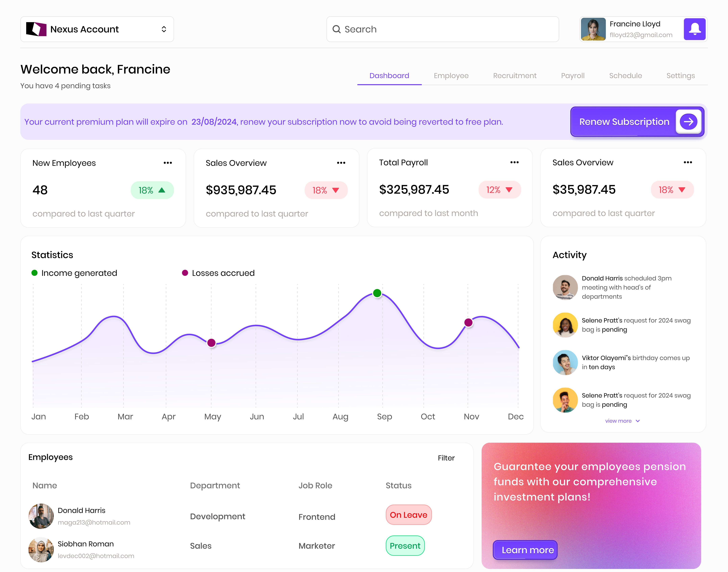This screenshot has height=572, width=728.
Task: Open three-dot menu on Total Payroll card
Action: click(x=514, y=162)
